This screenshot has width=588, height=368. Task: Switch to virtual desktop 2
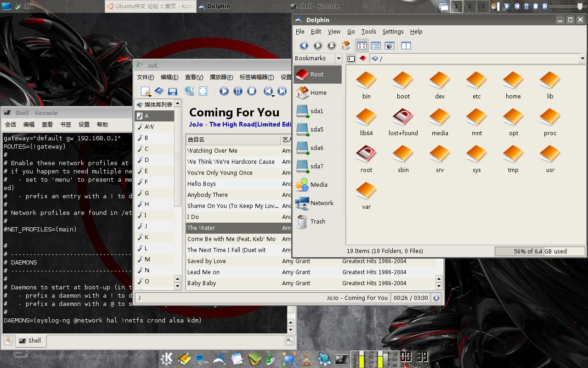(x=469, y=6)
